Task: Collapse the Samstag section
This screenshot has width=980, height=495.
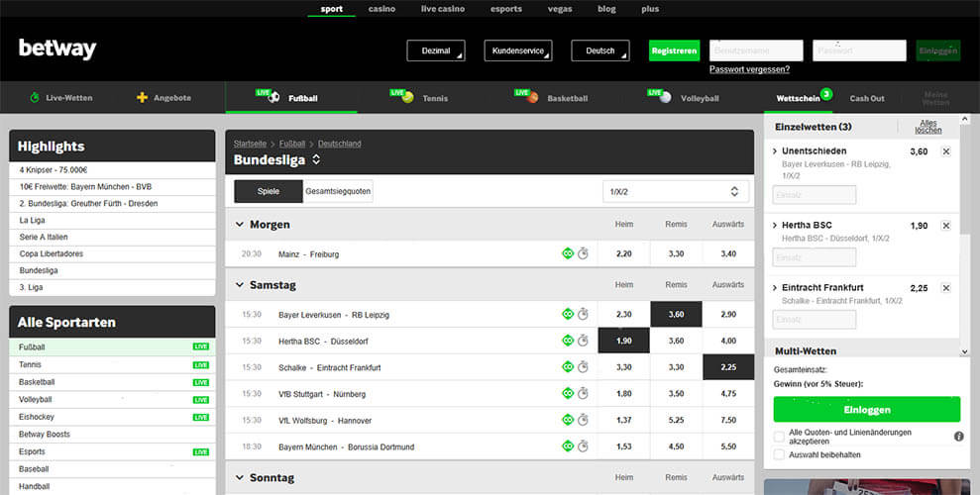Action: [x=240, y=285]
